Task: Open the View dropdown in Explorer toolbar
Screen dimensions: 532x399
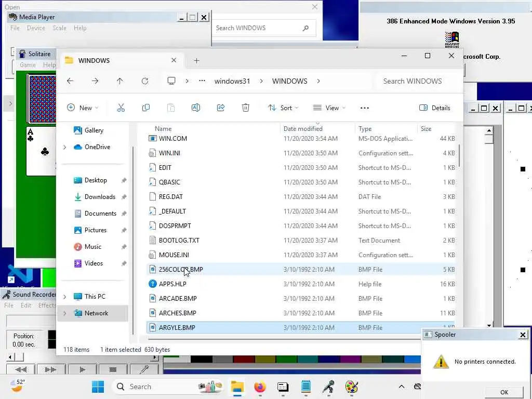Action: point(329,108)
